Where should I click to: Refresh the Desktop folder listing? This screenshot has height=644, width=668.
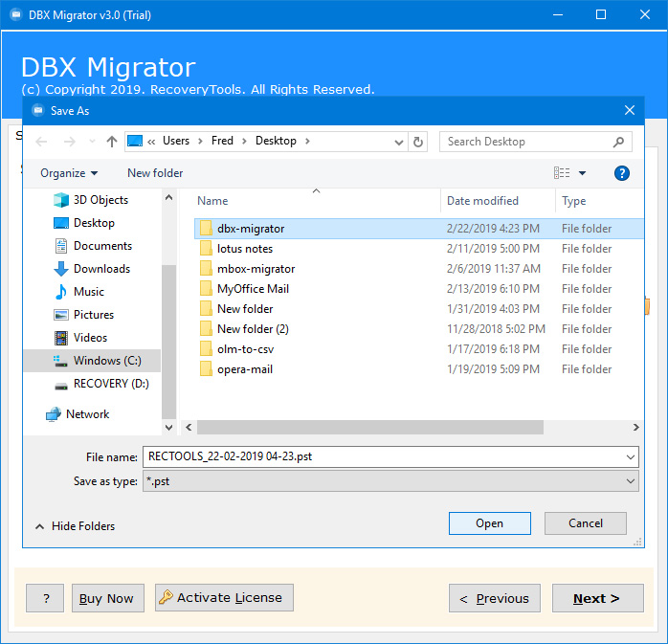(418, 142)
